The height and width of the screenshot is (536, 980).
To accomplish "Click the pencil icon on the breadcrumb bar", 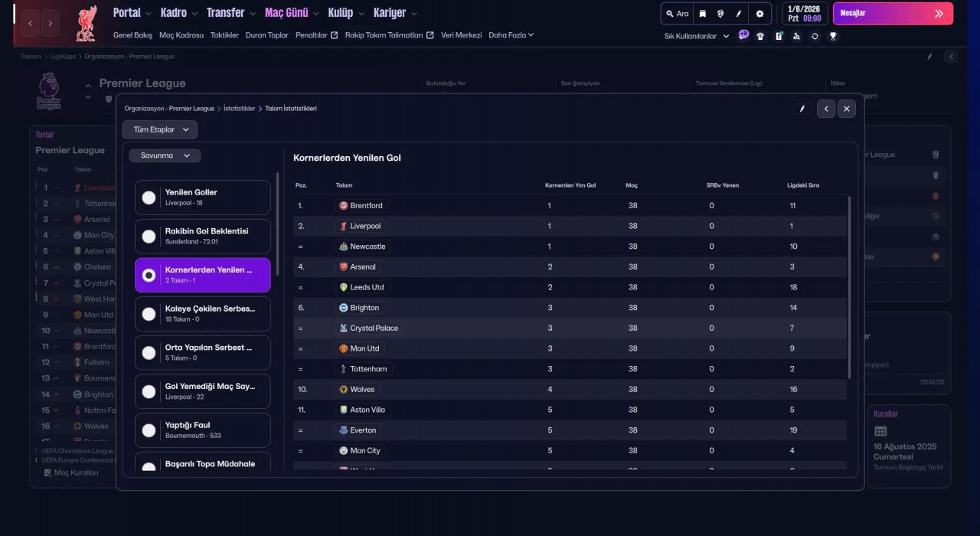I will 929,57.
